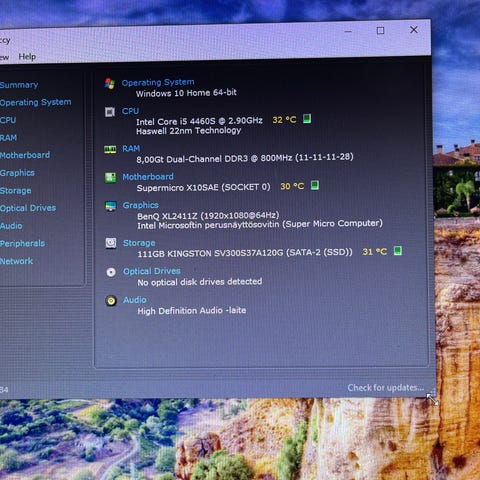Click 'Haswell 22nm Technology' text
Viewport: 480px width, 480px height.
(188, 130)
